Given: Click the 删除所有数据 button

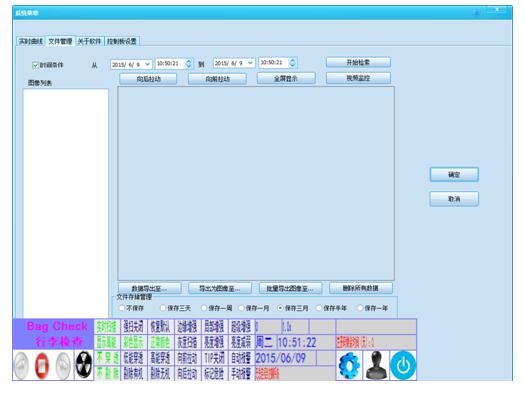Looking at the screenshot, I should click(x=361, y=288).
